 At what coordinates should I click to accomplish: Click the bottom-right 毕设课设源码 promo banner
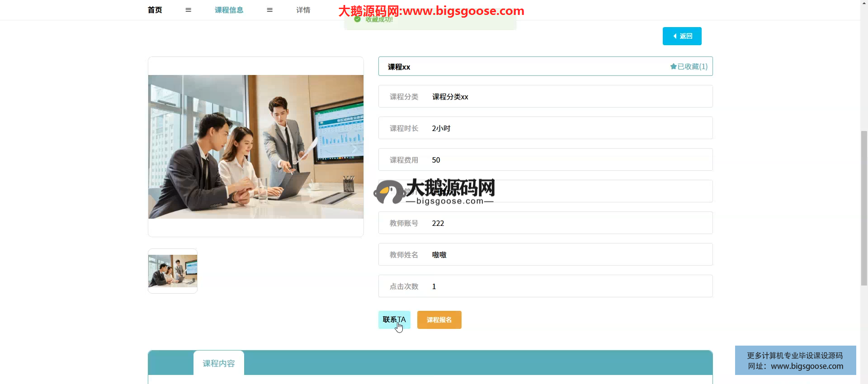pos(795,361)
